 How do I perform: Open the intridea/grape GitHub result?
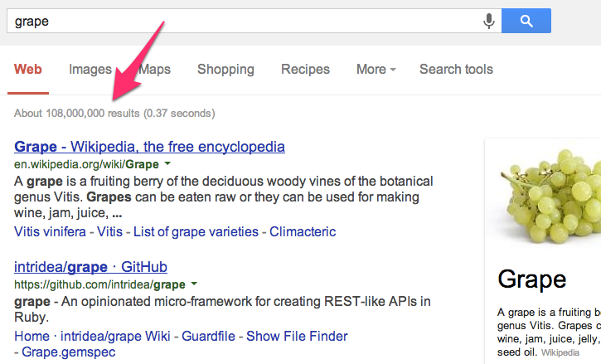[x=91, y=267]
